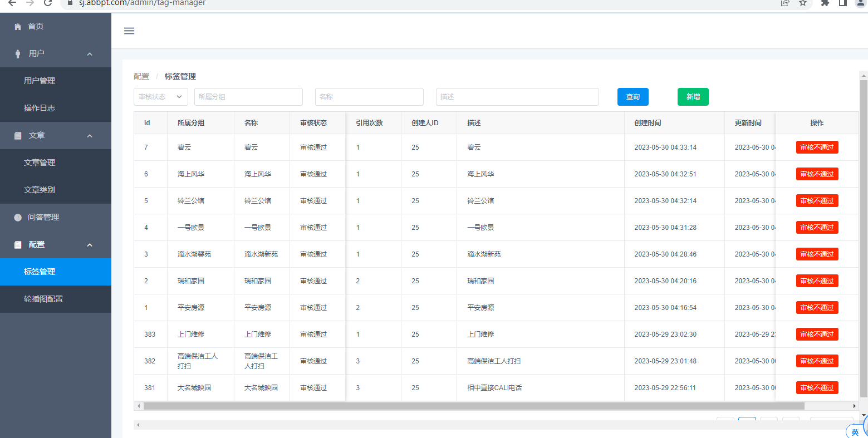Image resolution: width=868 pixels, height=438 pixels.
Task: Click the green 新增 button
Action: (x=693, y=97)
